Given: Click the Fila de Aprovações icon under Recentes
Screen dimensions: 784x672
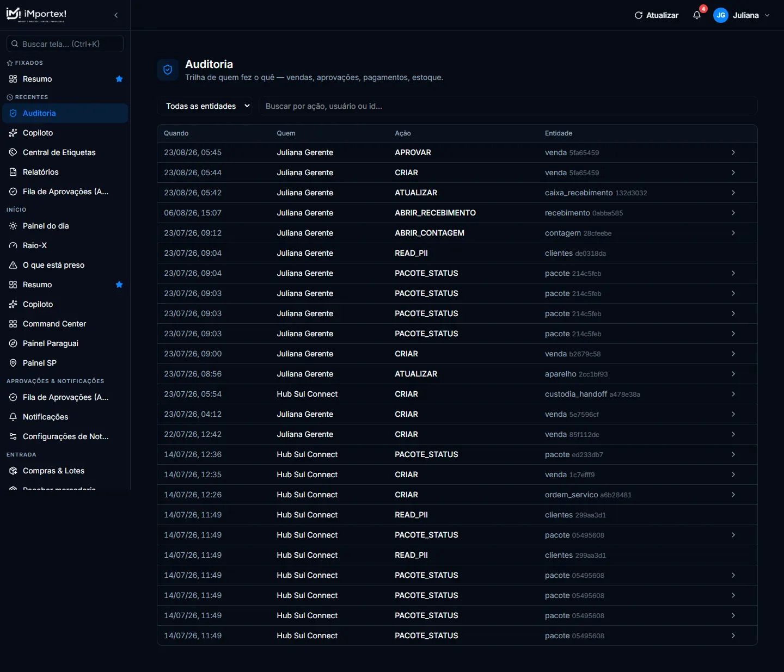Looking at the screenshot, I should (13, 192).
